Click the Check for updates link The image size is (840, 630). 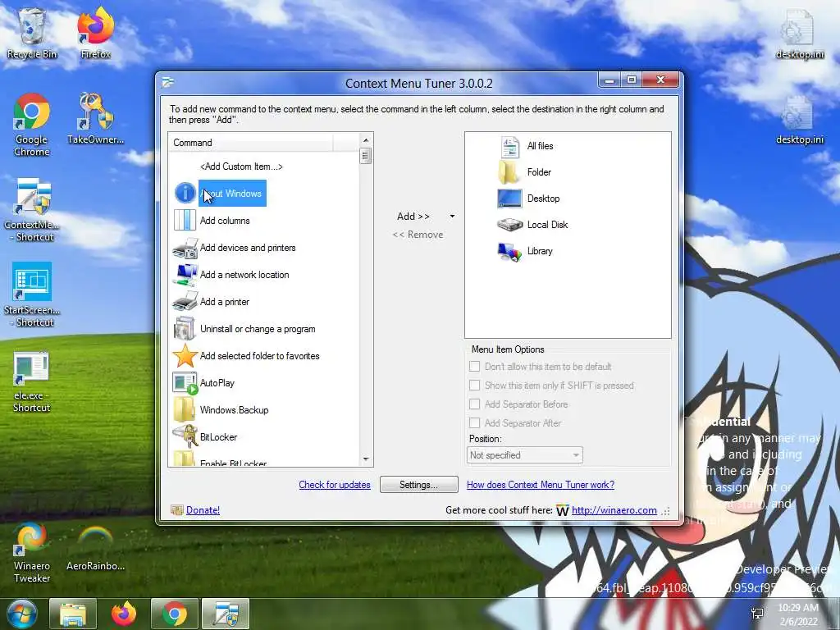click(335, 484)
